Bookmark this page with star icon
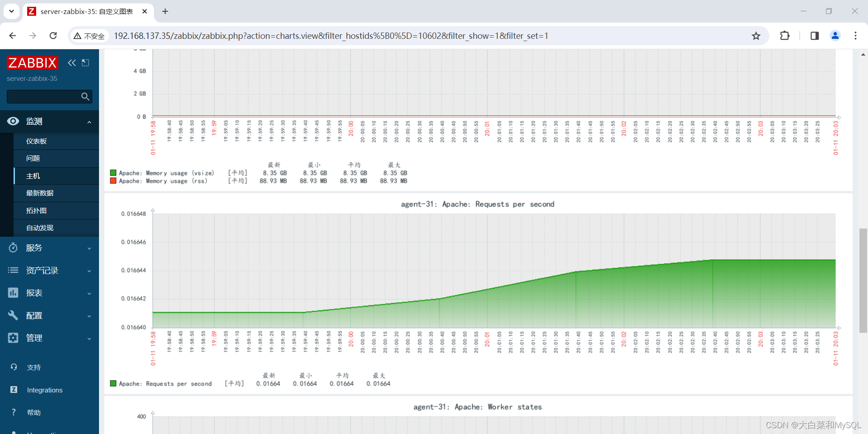 click(x=756, y=36)
